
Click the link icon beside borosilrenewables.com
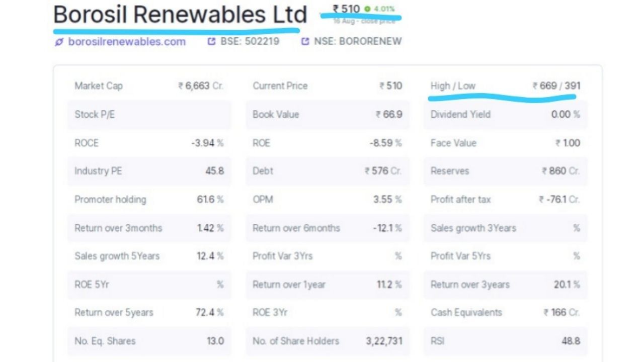coord(59,42)
